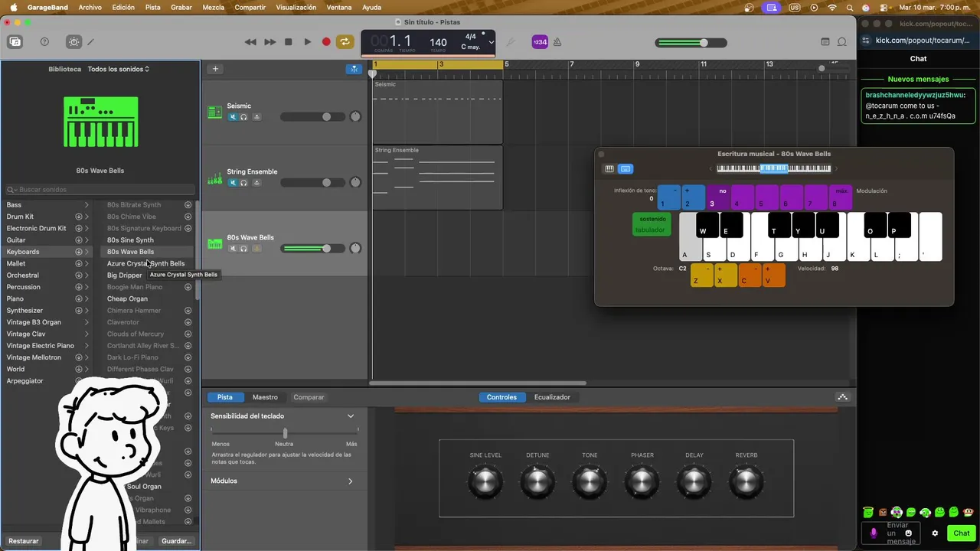Click the Comparar button
The image size is (980, 551).
[x=309, y=397]
